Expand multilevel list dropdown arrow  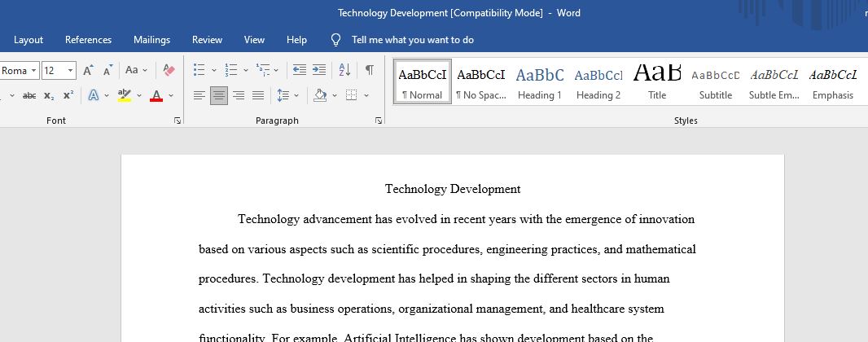point(277,71)
